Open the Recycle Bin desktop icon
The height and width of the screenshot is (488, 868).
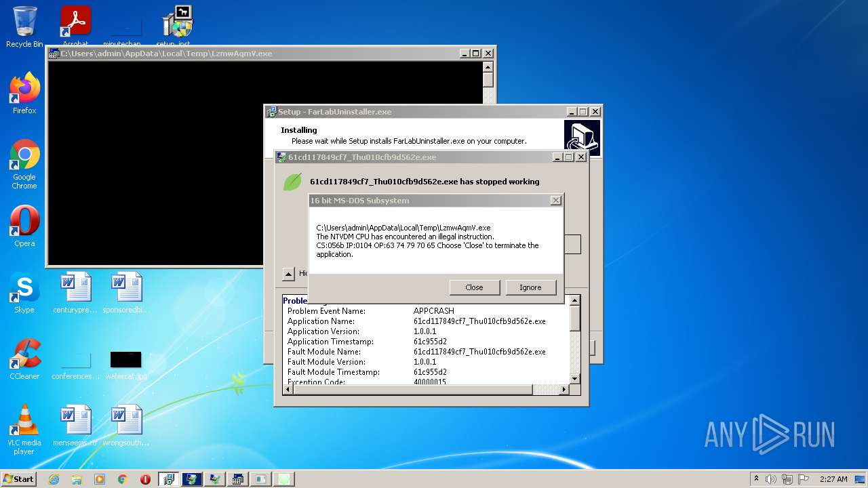(24, 27)
